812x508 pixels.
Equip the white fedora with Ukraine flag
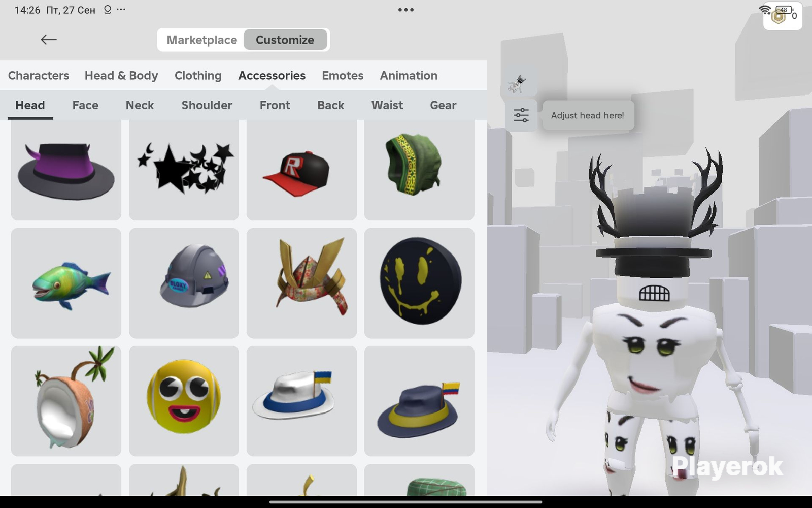pos(301,401)
